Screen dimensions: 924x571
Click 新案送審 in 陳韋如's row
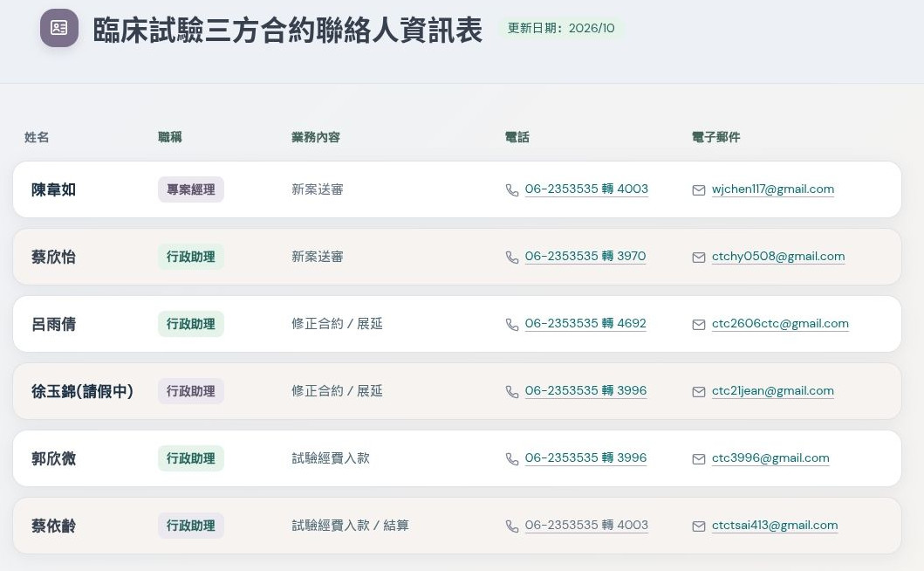point(318,189)
